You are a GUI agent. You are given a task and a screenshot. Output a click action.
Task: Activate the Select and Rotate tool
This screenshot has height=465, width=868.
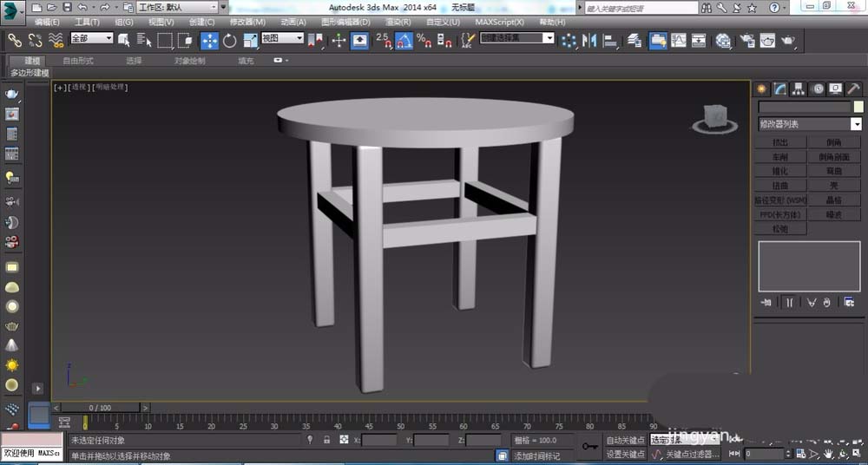(x=230, y=41)
